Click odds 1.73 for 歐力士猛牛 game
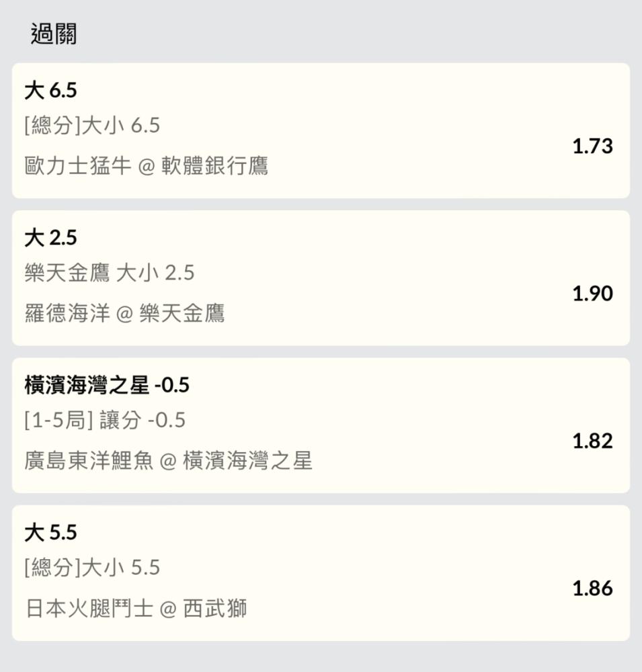The image size is (642, 672). 593,146
